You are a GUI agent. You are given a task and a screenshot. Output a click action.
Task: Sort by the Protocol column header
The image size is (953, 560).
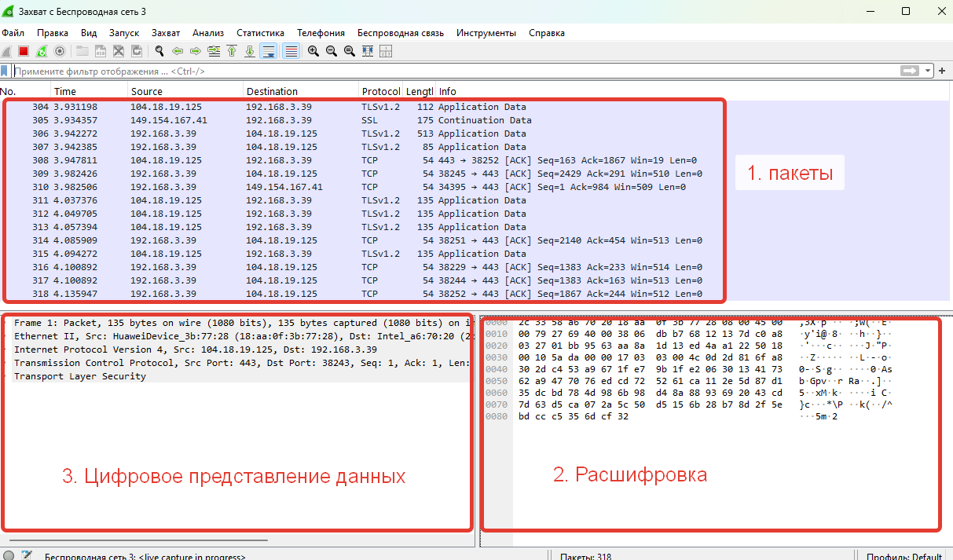click(x=381, y=91)
